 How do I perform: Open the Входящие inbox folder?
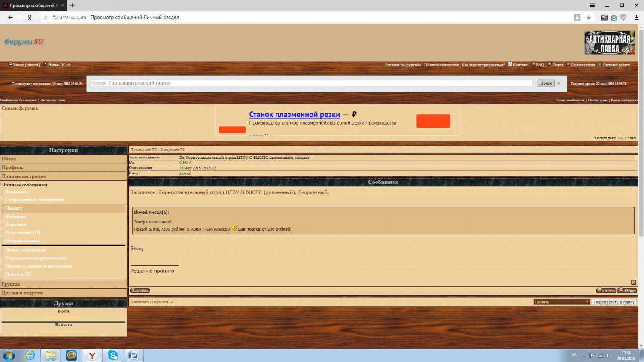(17, 192)
